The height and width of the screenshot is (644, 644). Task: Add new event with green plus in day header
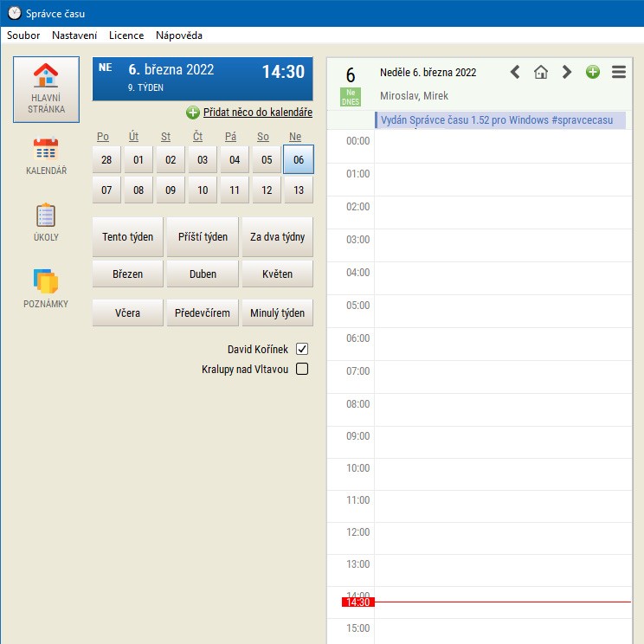point(593,72)
